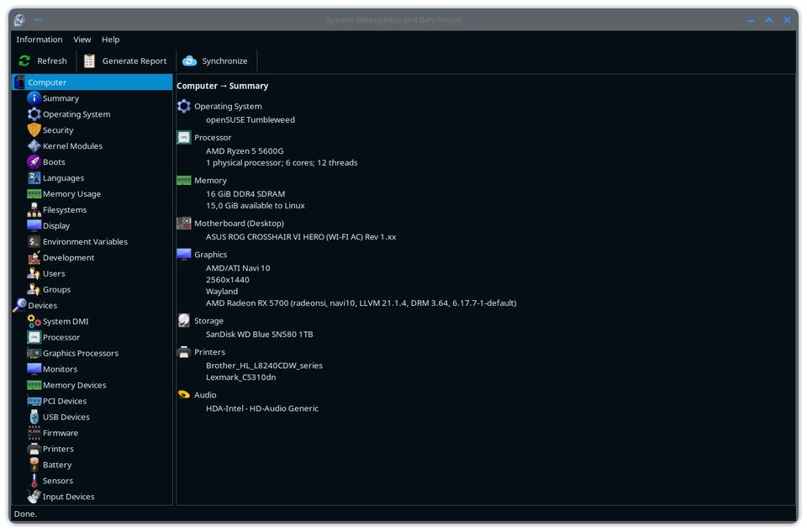Screen dimensions: 807x532
Task: Open the Kernel Modules icon
Action: 34,145
